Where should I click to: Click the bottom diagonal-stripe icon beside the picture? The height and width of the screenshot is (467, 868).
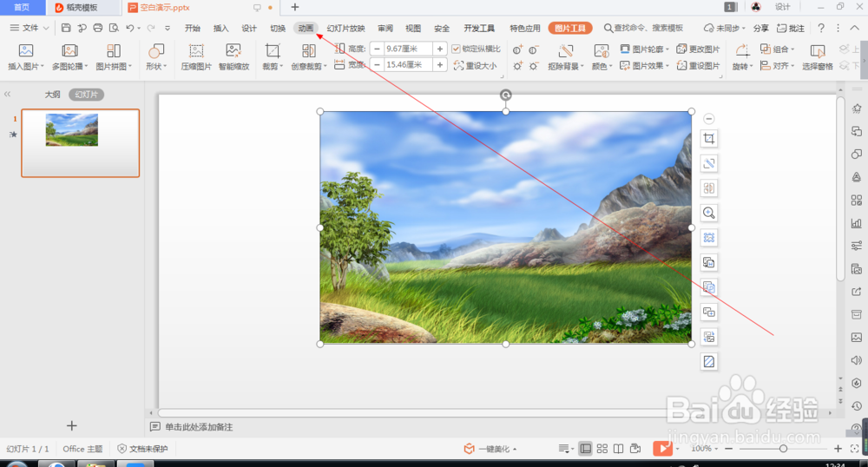[x=709, y=362]
